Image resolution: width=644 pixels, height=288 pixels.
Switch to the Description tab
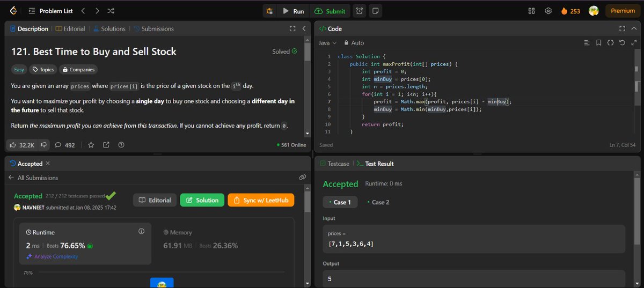click(29, 28)
